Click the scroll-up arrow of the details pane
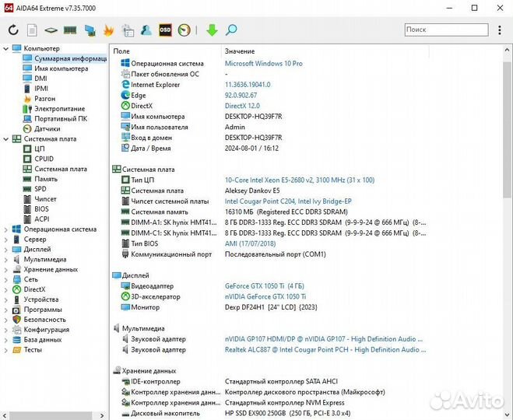This screenshot has height=420, width=513. [x=507, y=51]
